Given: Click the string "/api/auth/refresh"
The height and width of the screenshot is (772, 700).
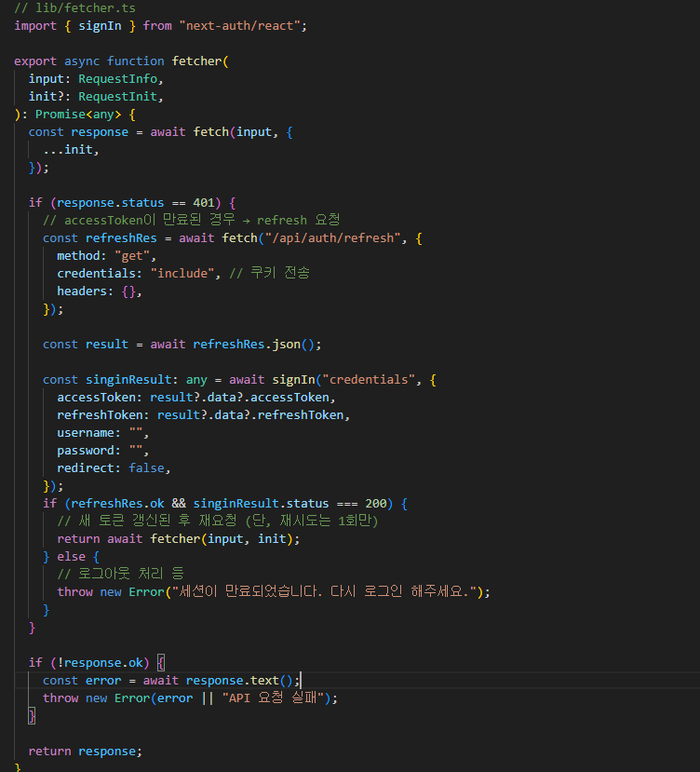Looking at the screenshot, I should tap(332, 238).
